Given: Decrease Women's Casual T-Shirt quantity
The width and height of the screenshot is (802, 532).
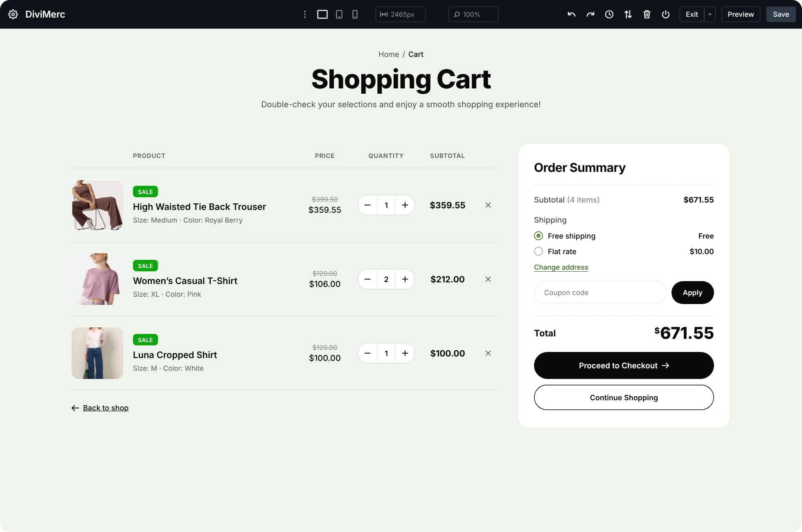Looking at the screenshot, I should tap(367, 279).
